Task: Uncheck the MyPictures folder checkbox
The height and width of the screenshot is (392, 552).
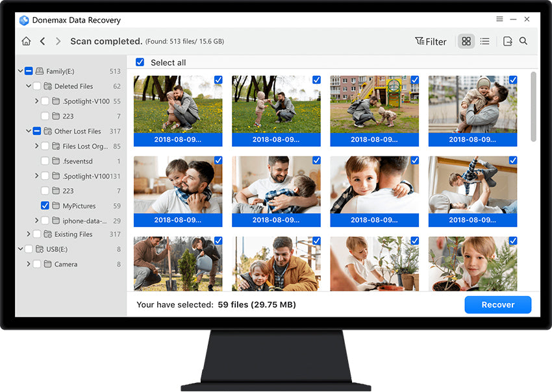Action: (45, 206)
